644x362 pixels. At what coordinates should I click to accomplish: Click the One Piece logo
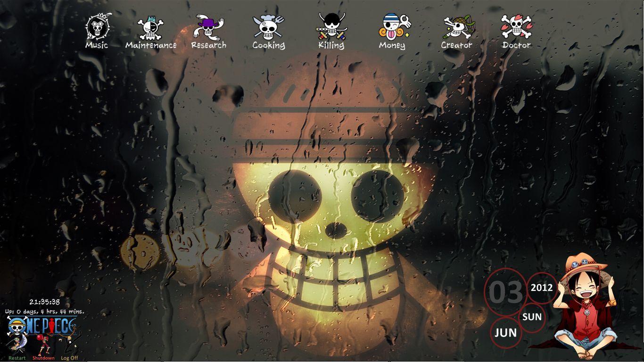coord(41,326)
